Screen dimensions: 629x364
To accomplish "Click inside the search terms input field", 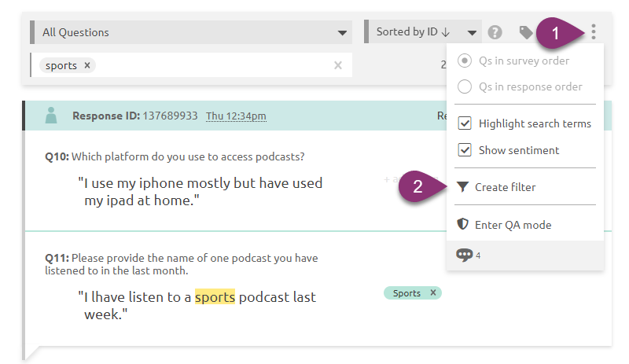I will (212, 65).
